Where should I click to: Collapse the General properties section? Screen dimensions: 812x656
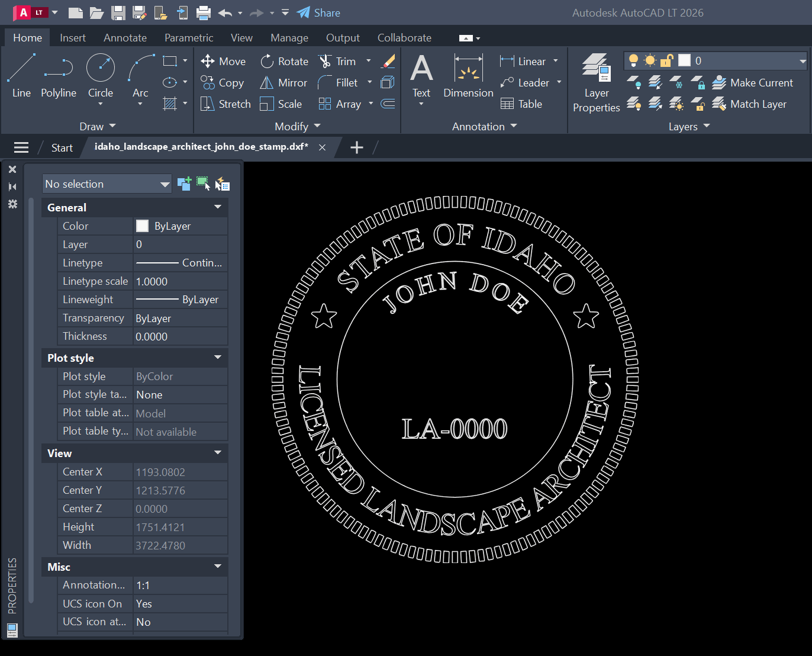click(218, 207)
